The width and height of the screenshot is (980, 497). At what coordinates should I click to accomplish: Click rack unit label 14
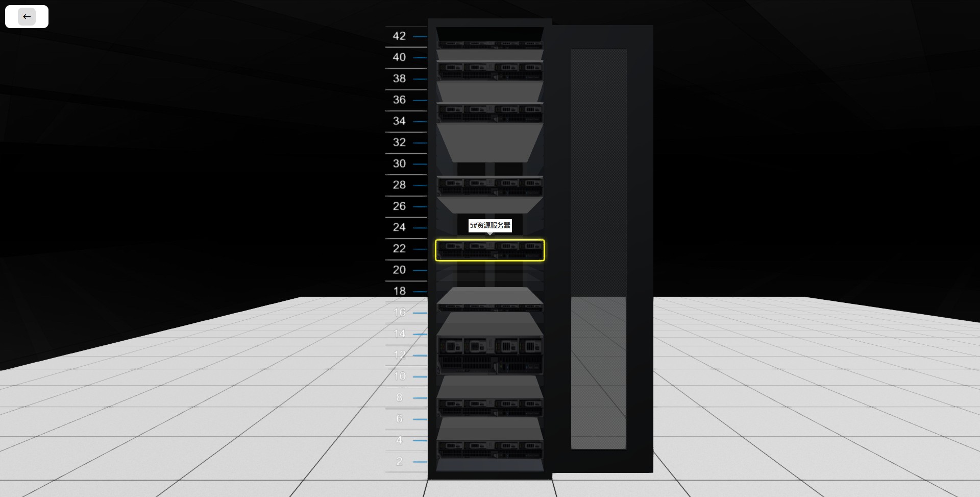click(x=399, y=334)
